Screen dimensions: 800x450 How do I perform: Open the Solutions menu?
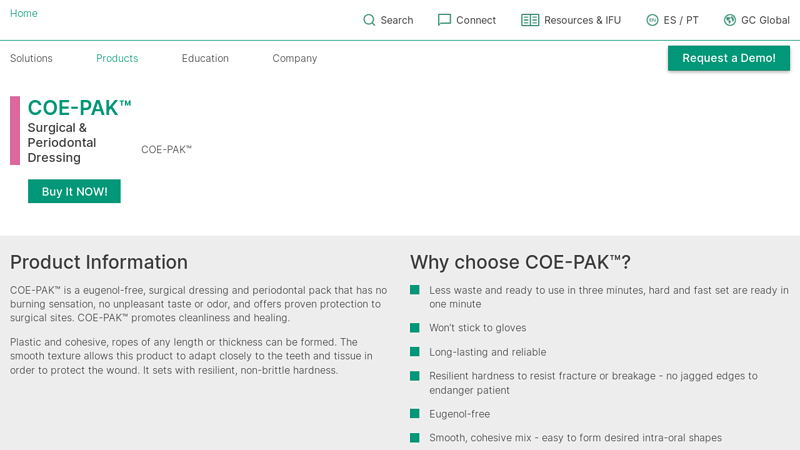pyautogui.click(x=31, y=58)
